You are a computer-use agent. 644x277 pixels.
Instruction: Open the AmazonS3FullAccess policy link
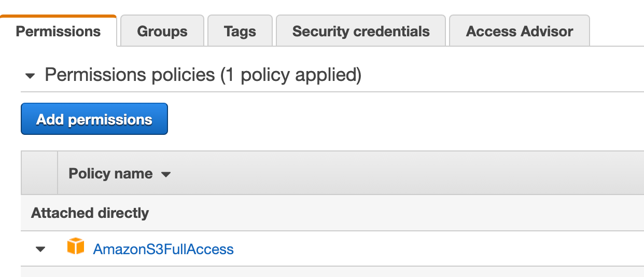click(163, 250)
